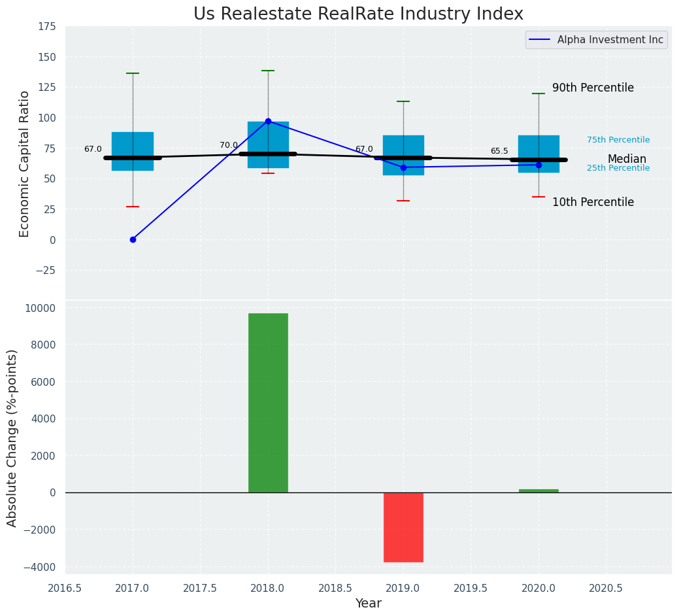Click the '25th Percentile' annotation

coord(618,168)
